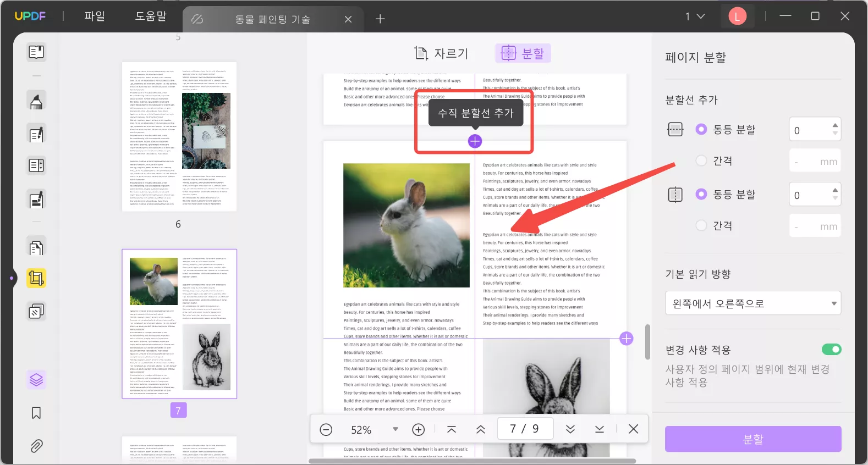Open the Bookmarks panel icon
Screen dimensions: 868x465
pyautogui.click(x=36, y=413)
